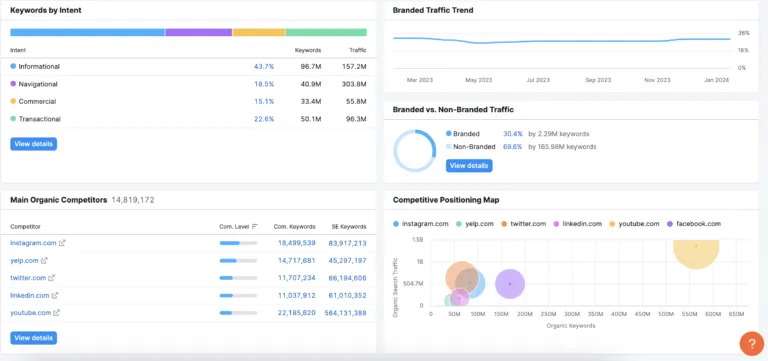Click the Branded Traffic Trend line chart
This screenshot has width=768, height=361.
click(561, 41)
